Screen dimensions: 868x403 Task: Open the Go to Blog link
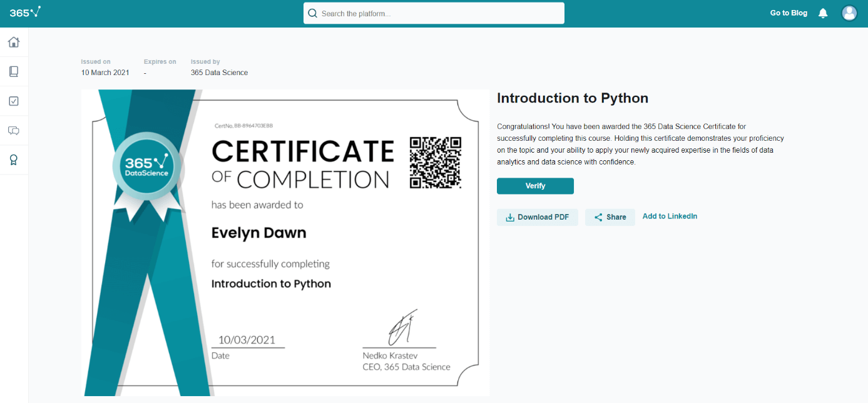coord(789,13)
